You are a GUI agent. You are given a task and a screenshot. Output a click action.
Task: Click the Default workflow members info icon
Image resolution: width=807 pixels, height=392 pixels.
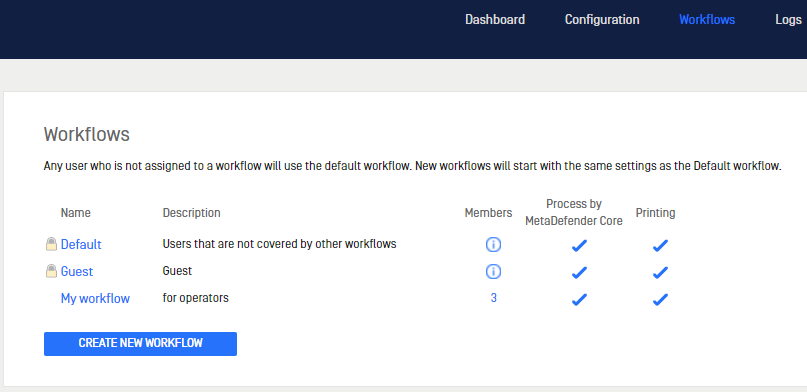click(493, 245)
